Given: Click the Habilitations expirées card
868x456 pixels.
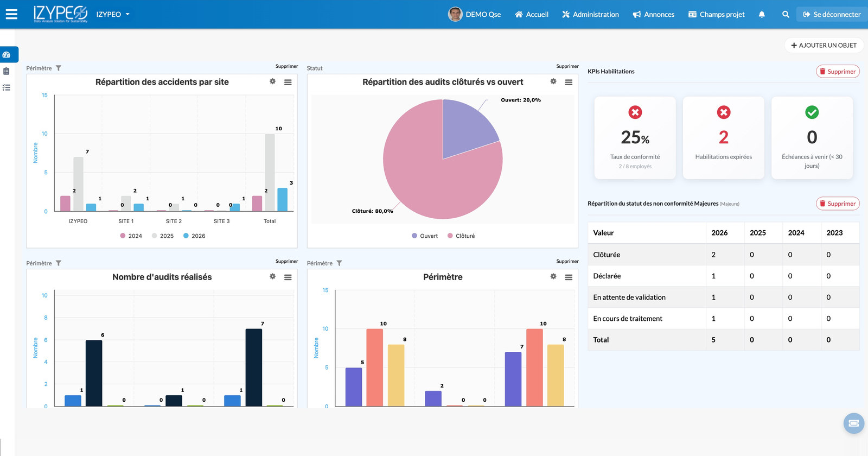Looking at the screenshot, I should point(724,138).
